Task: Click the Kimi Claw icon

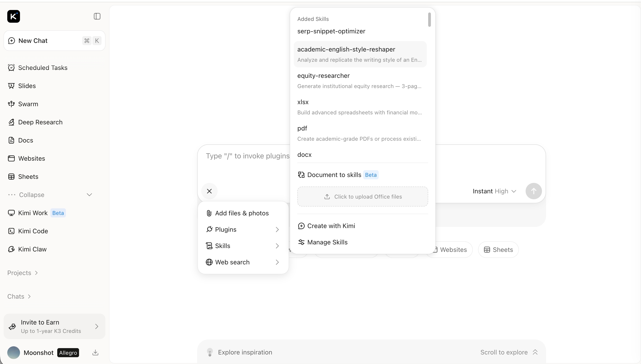Action: tap(11, 249)
